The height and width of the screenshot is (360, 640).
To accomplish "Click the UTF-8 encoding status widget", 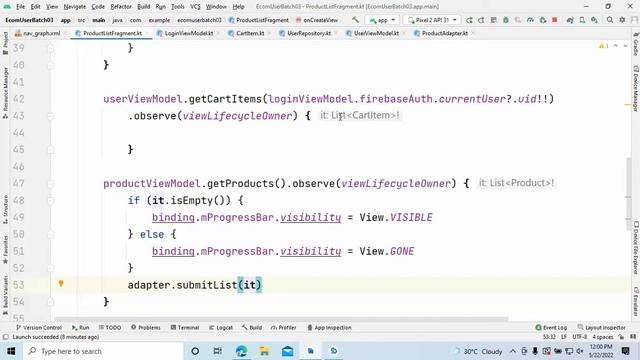I will click(x=580, y=337).
